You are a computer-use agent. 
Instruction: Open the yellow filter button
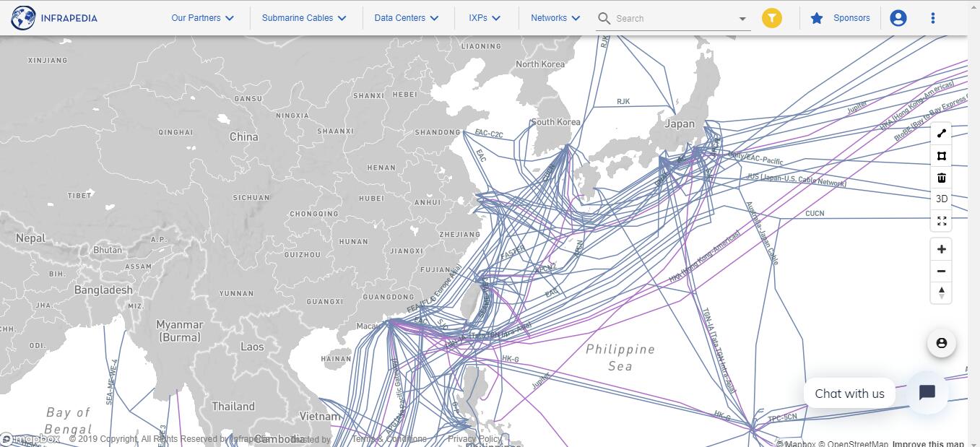(x=771, y=18)
